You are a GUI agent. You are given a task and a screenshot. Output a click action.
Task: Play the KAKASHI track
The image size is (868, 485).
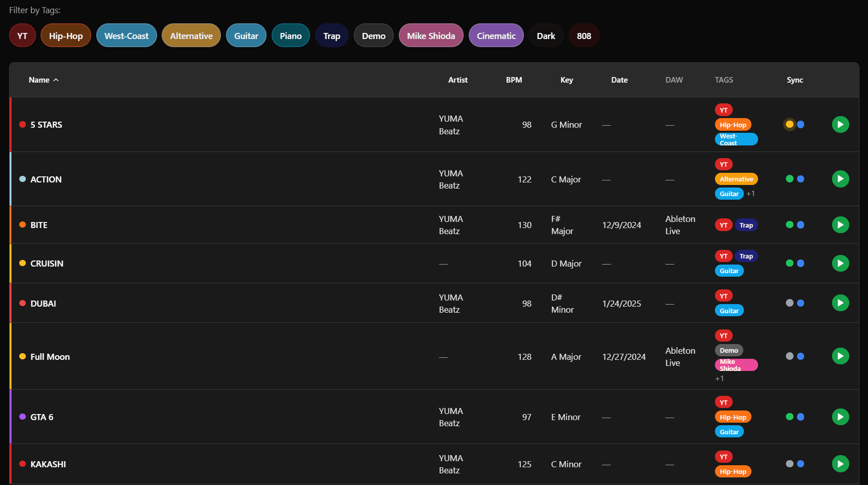(840, 464)
